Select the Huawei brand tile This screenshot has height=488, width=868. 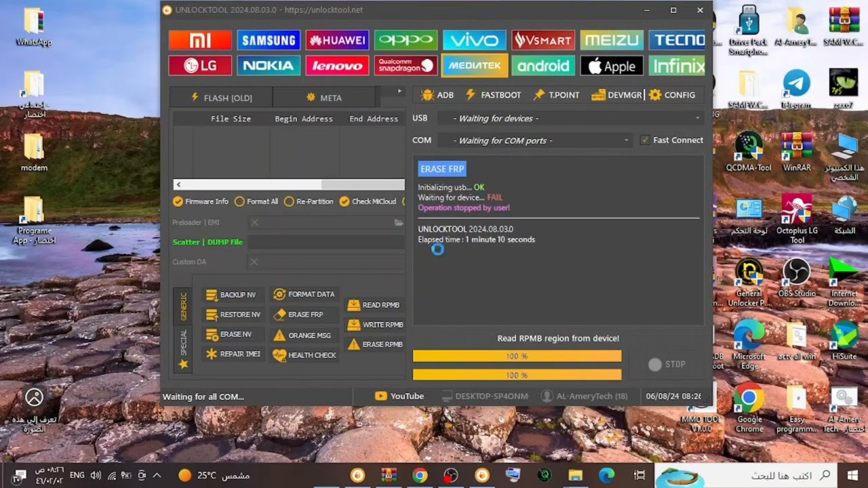[337, 40]
